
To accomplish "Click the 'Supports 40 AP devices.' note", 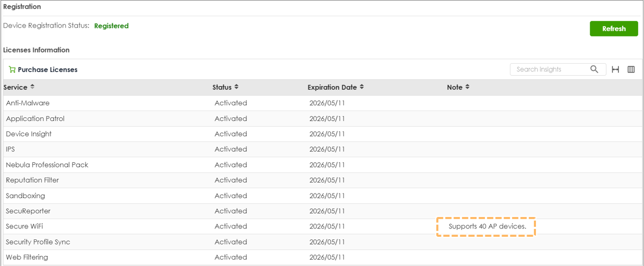I will [487, 226].
